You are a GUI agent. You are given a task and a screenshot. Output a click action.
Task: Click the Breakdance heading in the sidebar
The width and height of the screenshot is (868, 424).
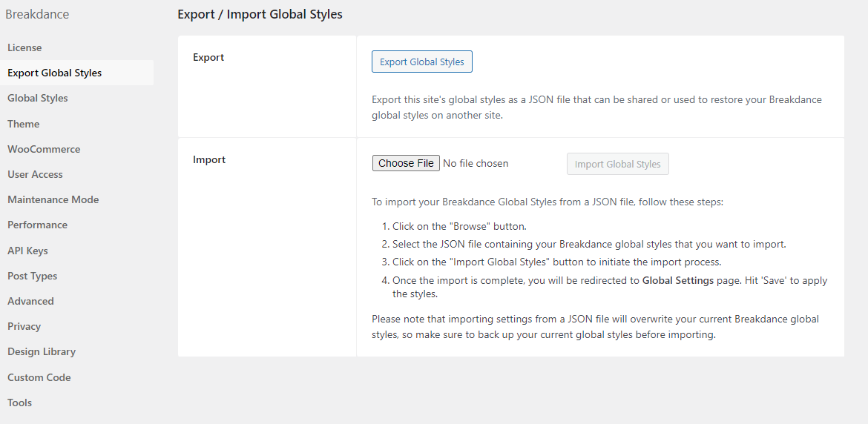tap(37, 14)
